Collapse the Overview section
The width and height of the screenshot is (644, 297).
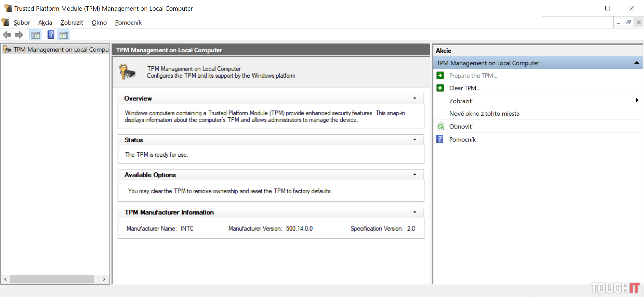414,98
